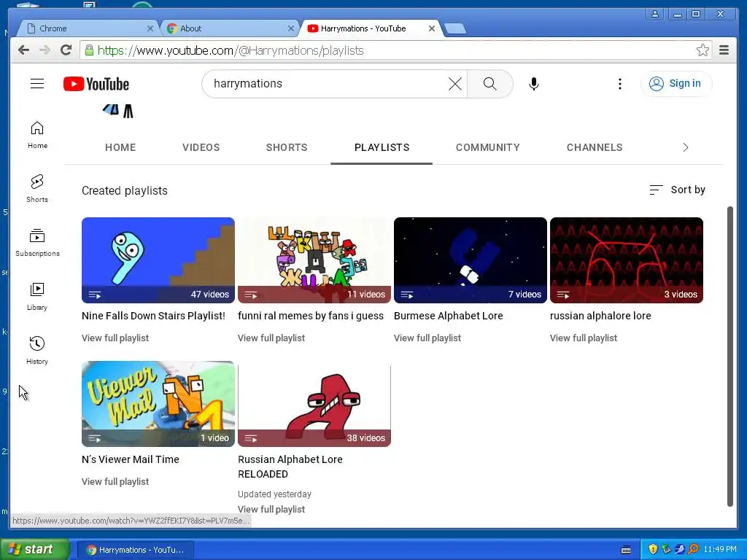Image resolution: width=747 pixels, height=560 pixels.
Task: View full playlist for Nine Falls Down Stairs
Action: pyautogui.click(x=115, y=338)
